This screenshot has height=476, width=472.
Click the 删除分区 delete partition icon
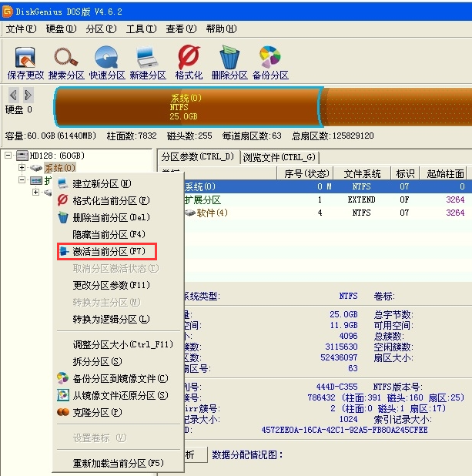click(x=229, y=62)
